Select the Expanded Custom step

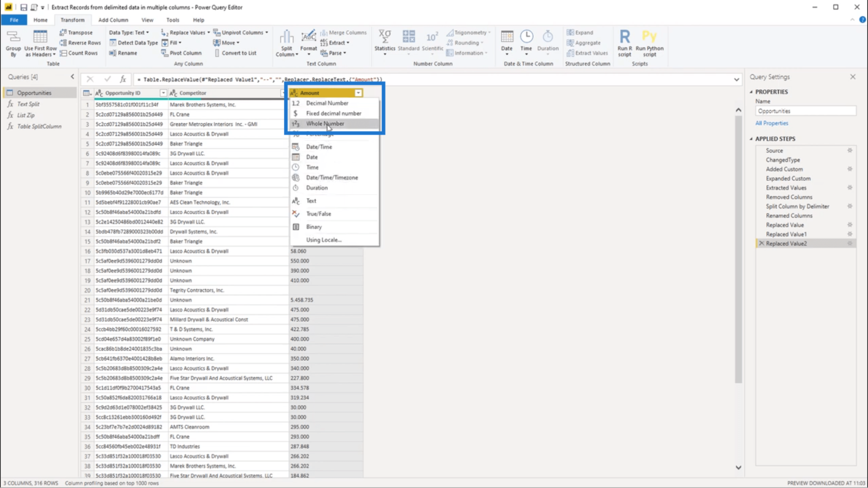[x=788, y=178]
